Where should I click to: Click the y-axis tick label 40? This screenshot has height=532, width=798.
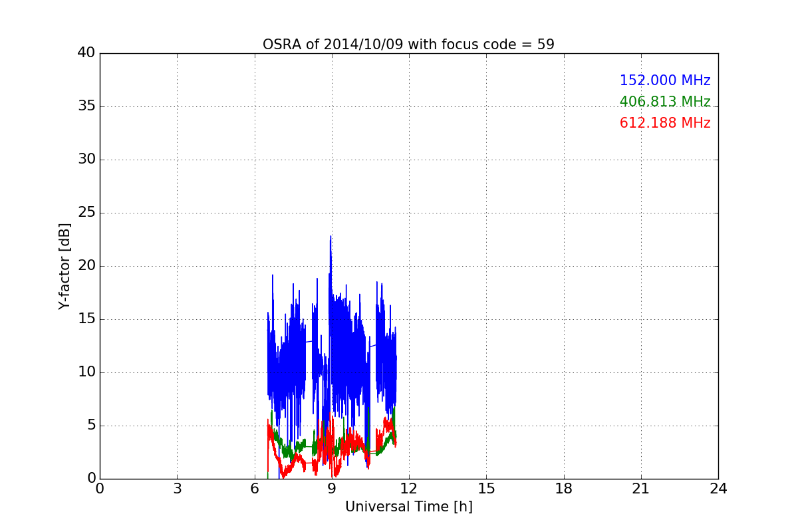[x=86, y=53]
